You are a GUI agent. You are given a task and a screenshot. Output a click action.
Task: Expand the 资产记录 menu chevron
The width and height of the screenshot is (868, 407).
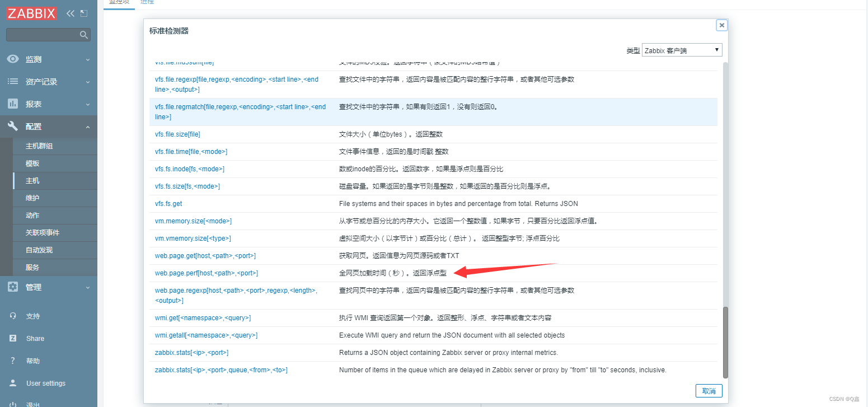click(88, 82)
